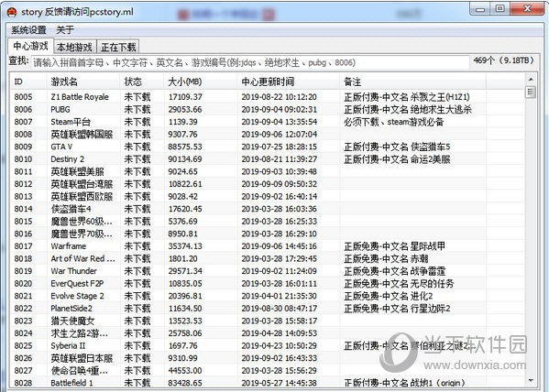Click note 必须下载、steam游戏必备

394,122
